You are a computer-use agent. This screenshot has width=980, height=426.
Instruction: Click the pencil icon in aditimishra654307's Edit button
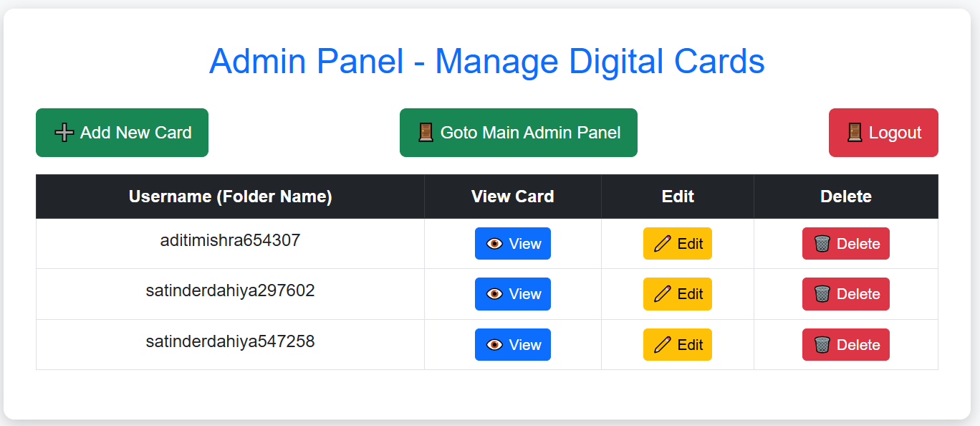click(661, 243)
